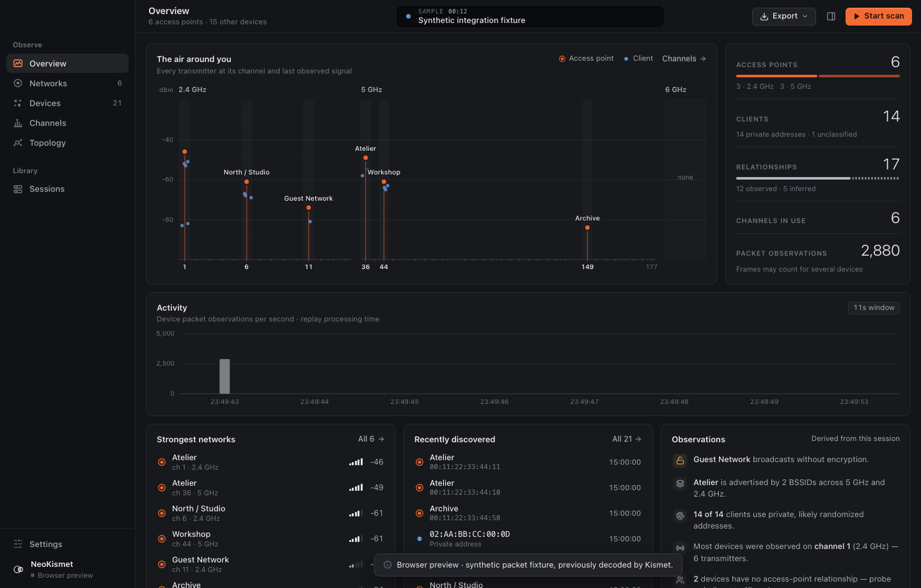Click the Sessions stack icon in sidebar
Viewport: 921px width, 588px height.
18,189
